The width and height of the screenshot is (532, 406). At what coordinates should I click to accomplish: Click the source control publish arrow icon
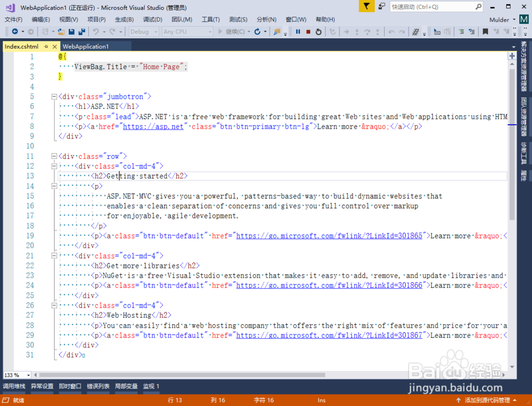pyautogui.click(x=459, y=400)
